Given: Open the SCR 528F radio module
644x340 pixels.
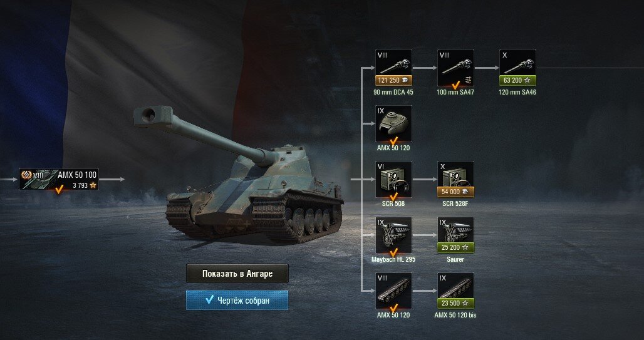Looking at the screenshot, I should pyautogui.click(x=455, y=180).
